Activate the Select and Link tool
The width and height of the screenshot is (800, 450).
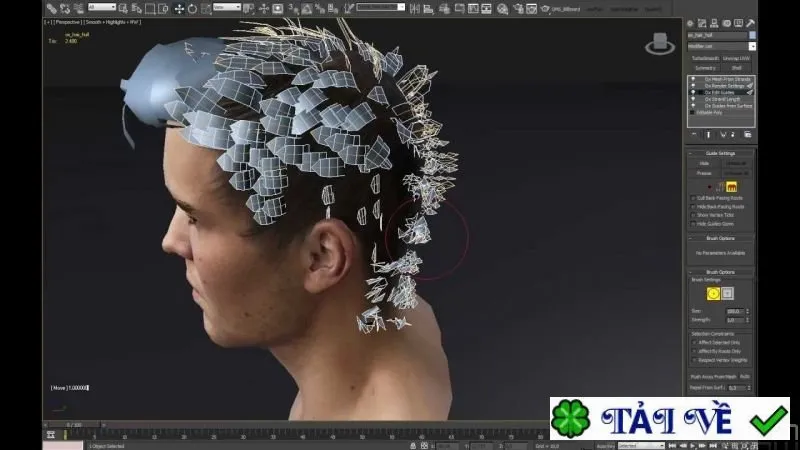[52, 9]
